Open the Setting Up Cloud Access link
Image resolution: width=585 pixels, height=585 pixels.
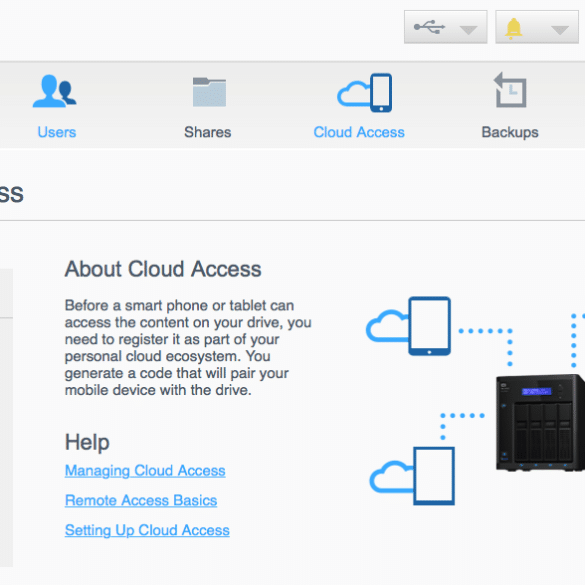tap(147, 530)
